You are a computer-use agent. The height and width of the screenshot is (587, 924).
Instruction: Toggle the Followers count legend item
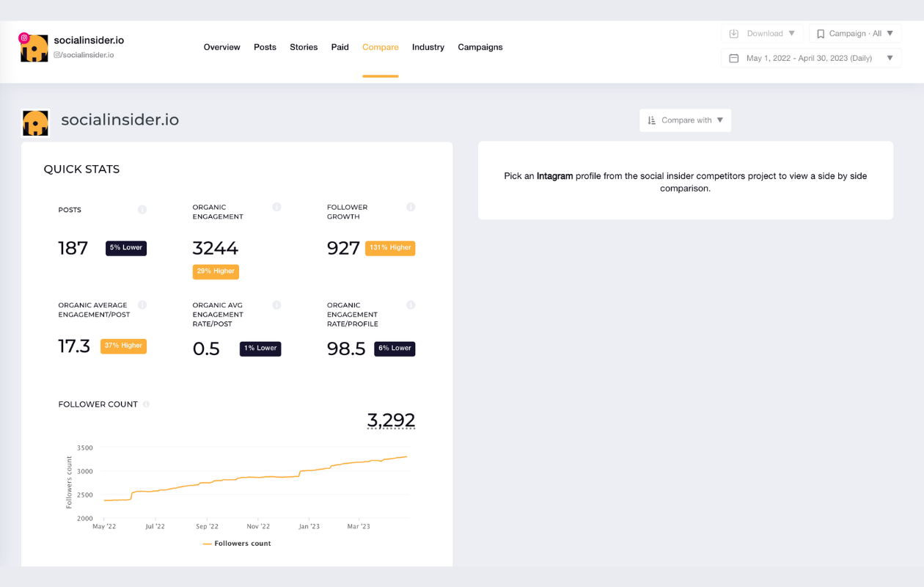[237, 544]
